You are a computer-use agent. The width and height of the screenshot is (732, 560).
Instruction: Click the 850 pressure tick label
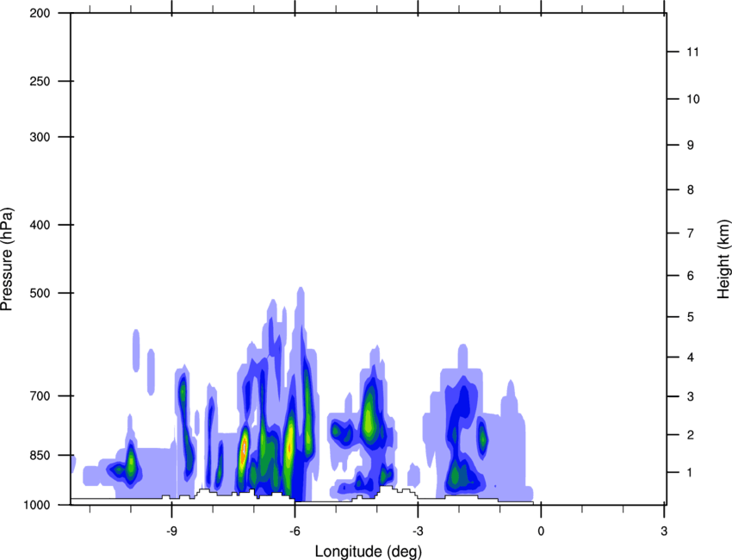(x=40, y=455)
